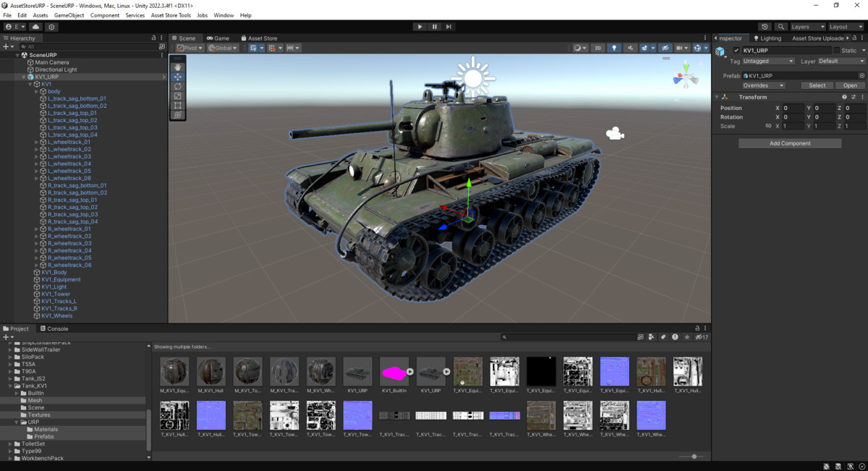Select the Rect Transform tool
The image size is (868, 471).
tap(177, 105)
